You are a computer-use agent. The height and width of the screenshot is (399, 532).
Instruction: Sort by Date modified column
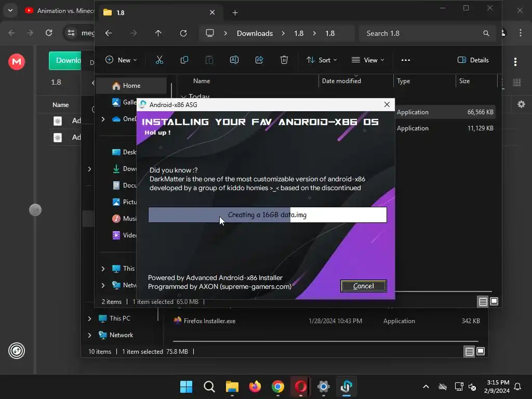341,81
